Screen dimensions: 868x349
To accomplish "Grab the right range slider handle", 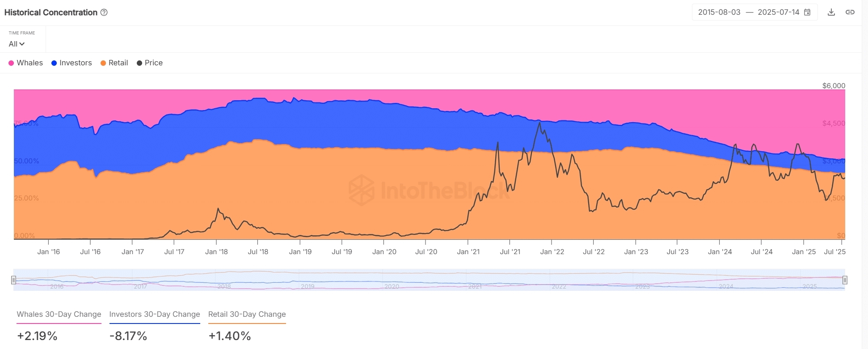I will (845, 280).
